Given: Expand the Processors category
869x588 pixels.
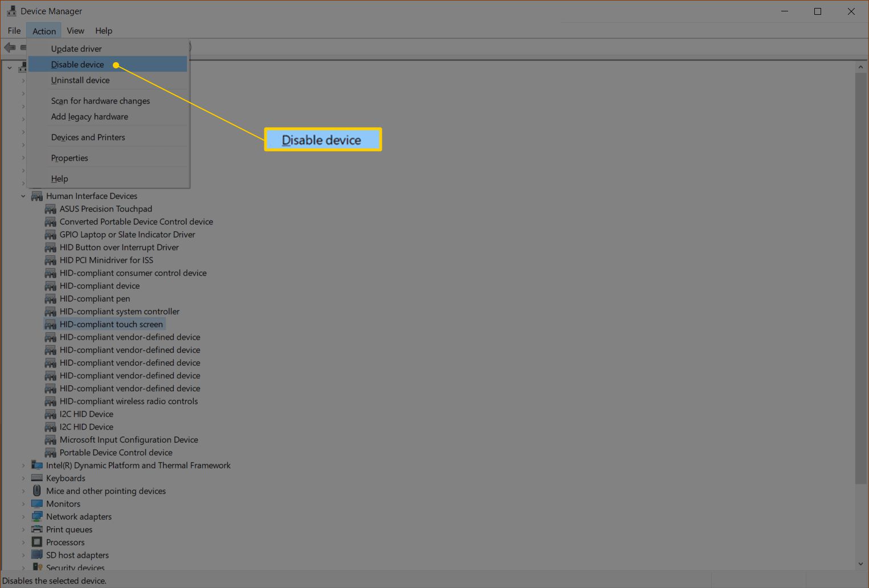Looking at the screenshot, I should click(23, 542).
